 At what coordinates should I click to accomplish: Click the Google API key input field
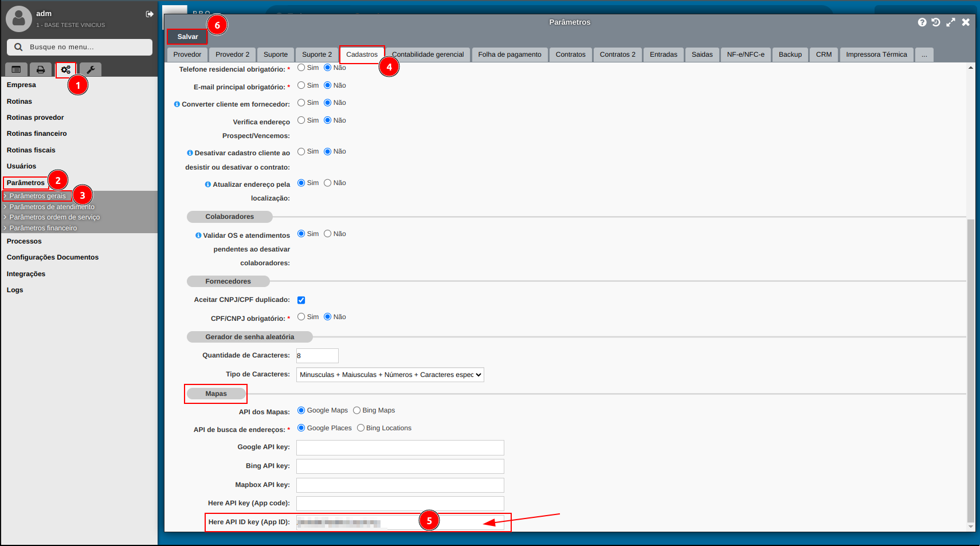pos(400,447)
